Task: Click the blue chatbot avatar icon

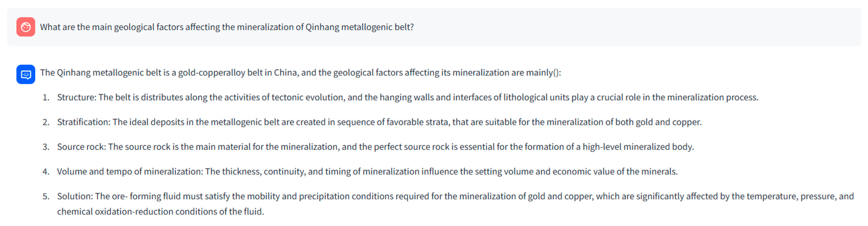Action: tap(26, 74)
